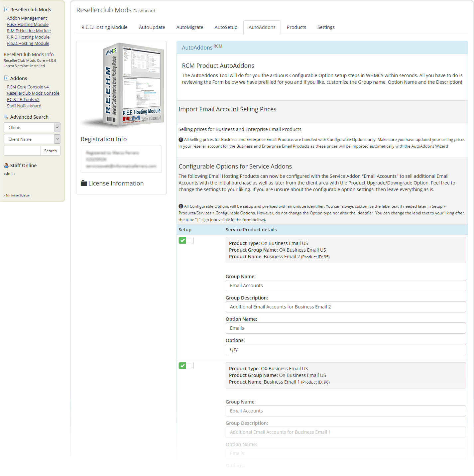
Task: Click the info icon beside Configurable Options note
Action: point(181,206)
